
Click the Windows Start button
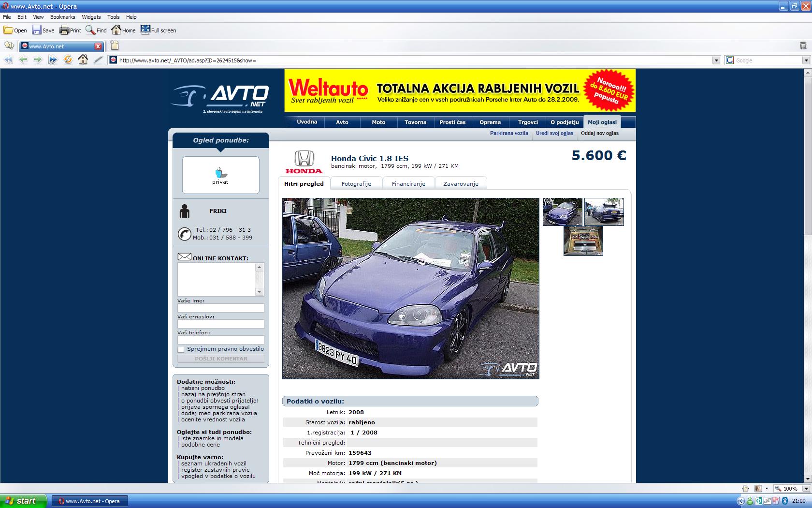click(x=23, y=501)
